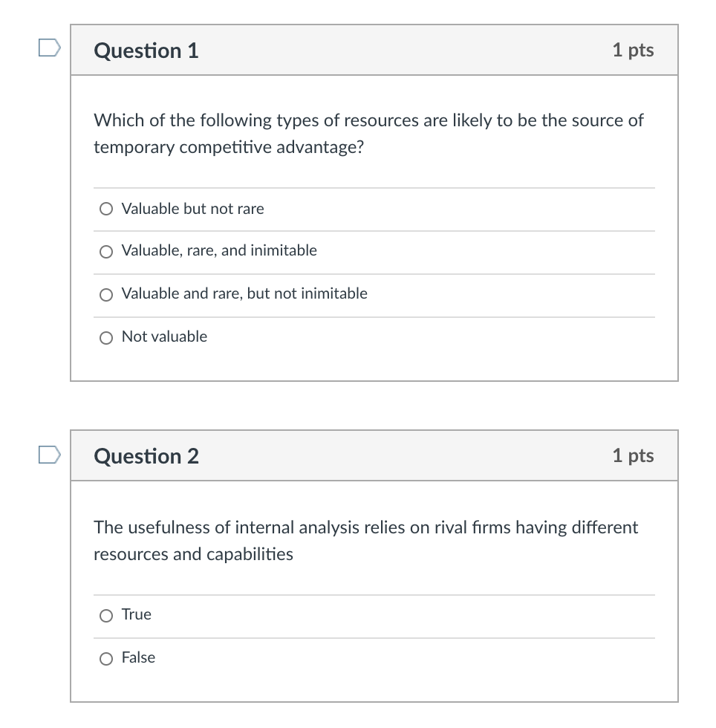The image size is (716, 728).
Task: Click the "Question 2" header title
Action: click(x=146, y=456)
